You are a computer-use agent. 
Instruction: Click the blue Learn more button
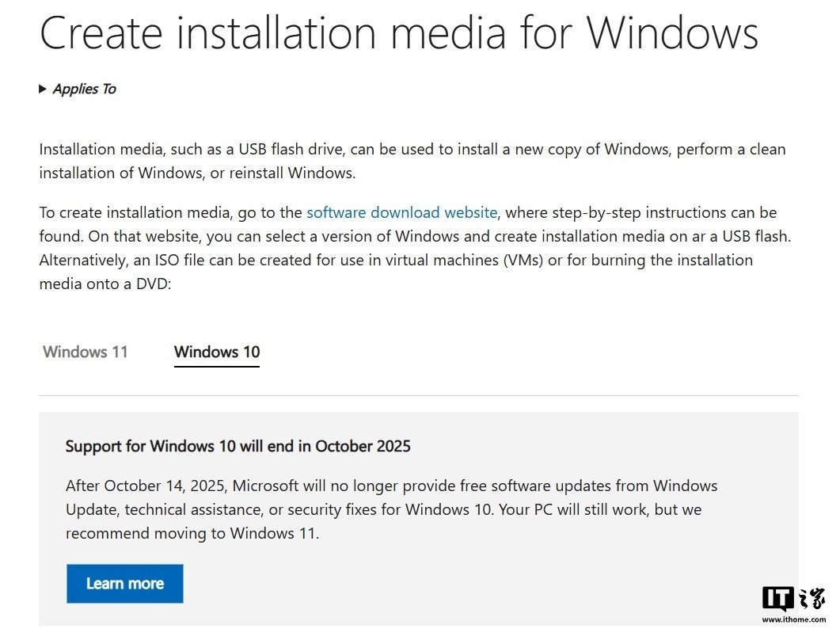pos(125,584)
